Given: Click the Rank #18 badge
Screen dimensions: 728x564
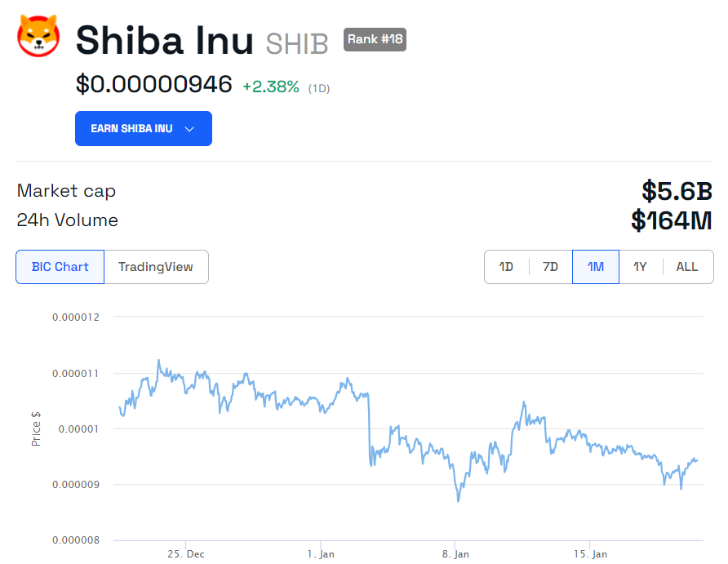Looking at the screenshot, I should tap(375, 39).
